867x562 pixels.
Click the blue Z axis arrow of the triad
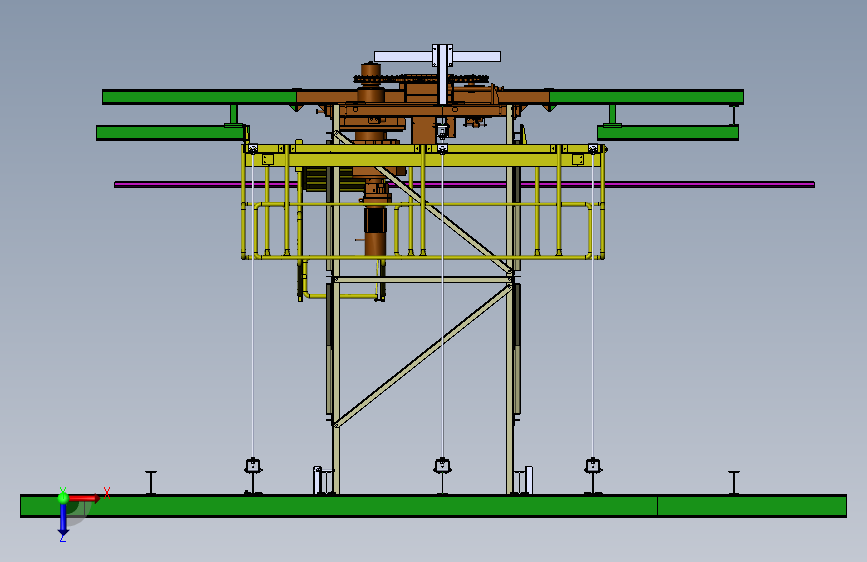[x=63, y=520]
